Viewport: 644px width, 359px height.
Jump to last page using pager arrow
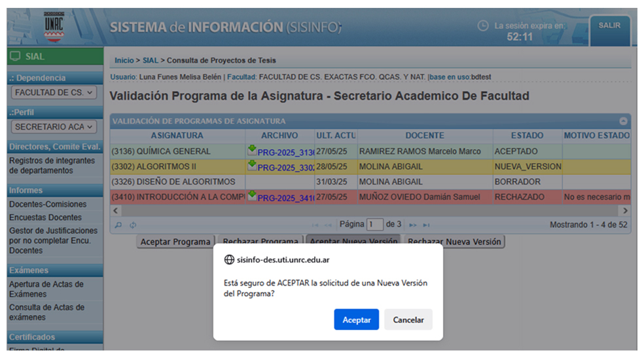[x=427, y=225]
